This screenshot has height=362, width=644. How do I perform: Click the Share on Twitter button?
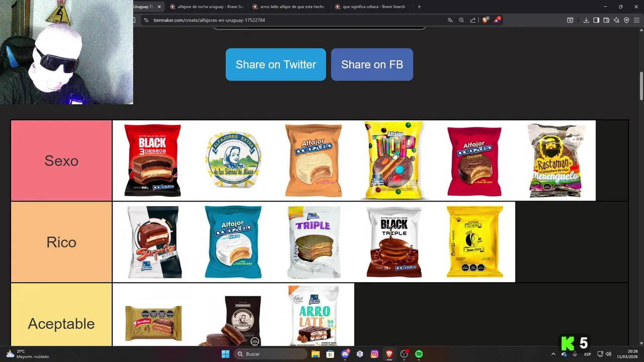click(x=276, y=64)
